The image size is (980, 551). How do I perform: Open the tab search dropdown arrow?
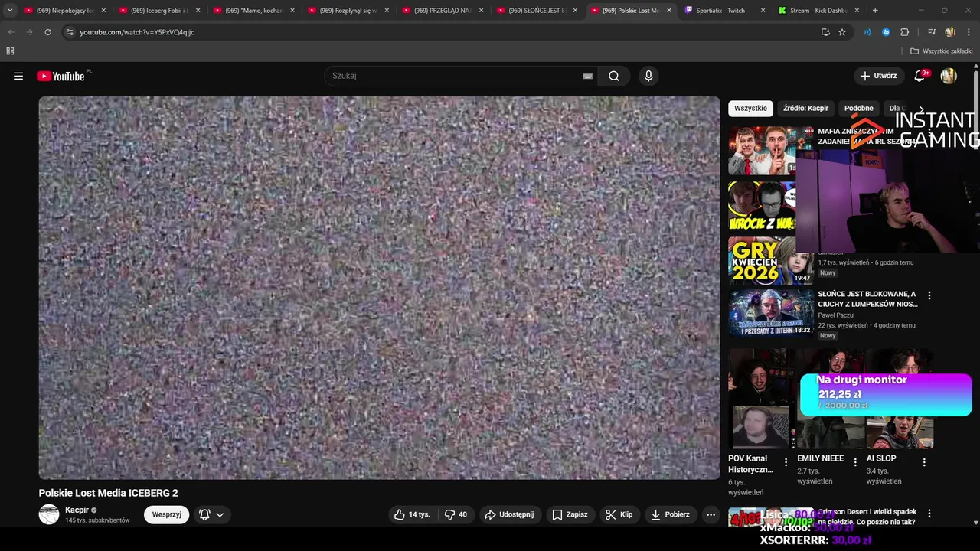(10, 11)
